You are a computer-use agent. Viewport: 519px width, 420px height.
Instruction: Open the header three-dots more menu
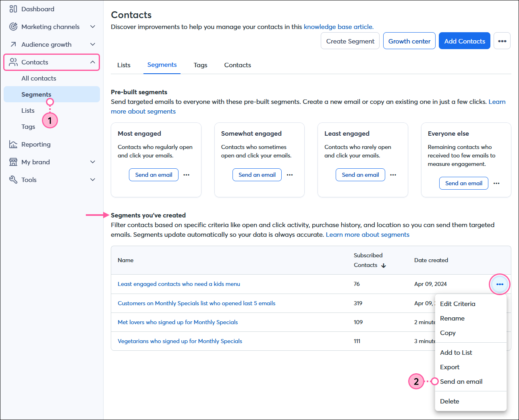tap(502, 41)
